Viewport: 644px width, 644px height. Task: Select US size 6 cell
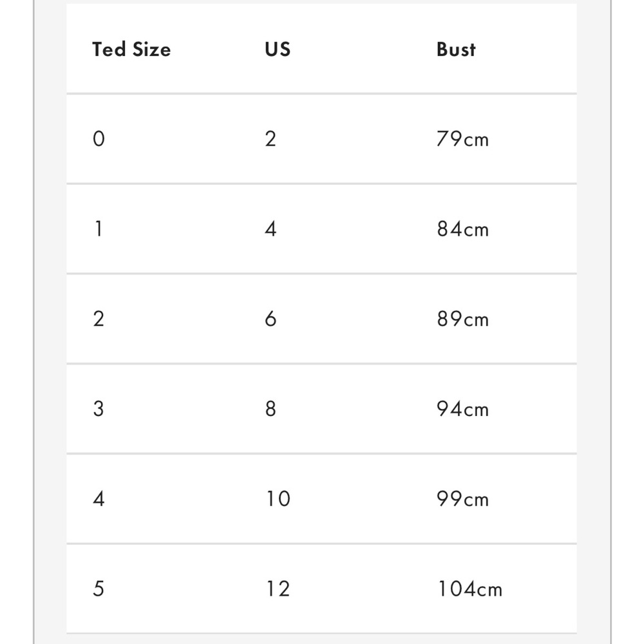click(270, 319)
